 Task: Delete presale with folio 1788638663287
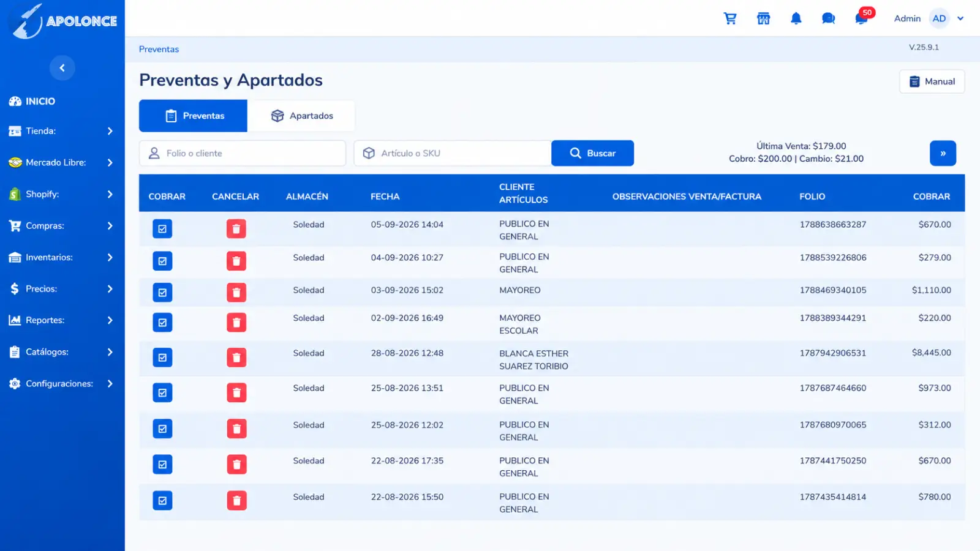click(236, 229)
